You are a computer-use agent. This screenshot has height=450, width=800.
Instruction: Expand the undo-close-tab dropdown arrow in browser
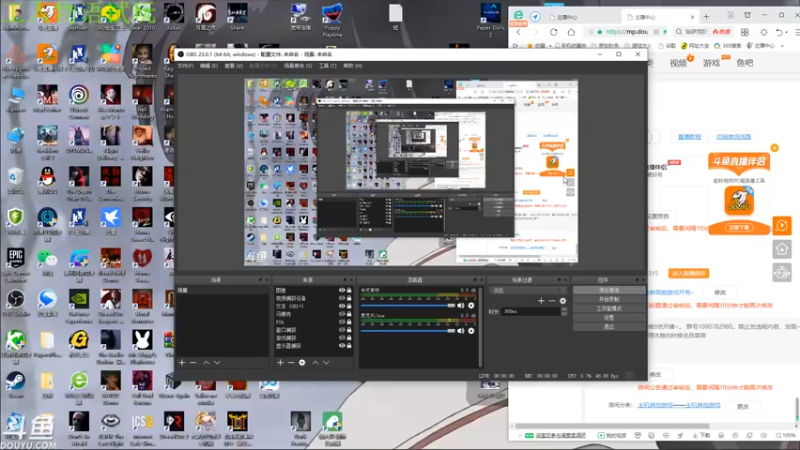tap(786, 32)
